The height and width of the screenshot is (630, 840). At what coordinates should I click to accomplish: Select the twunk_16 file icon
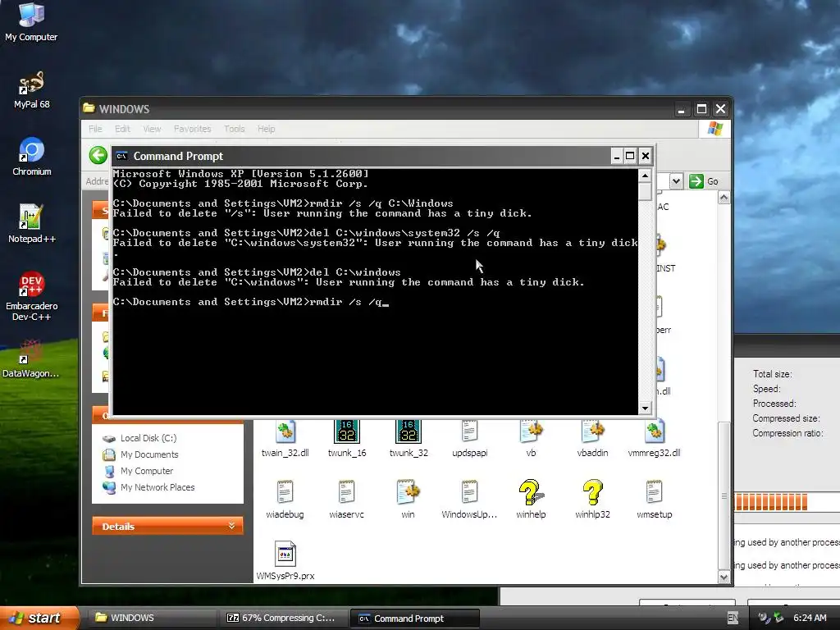point(347,440)
